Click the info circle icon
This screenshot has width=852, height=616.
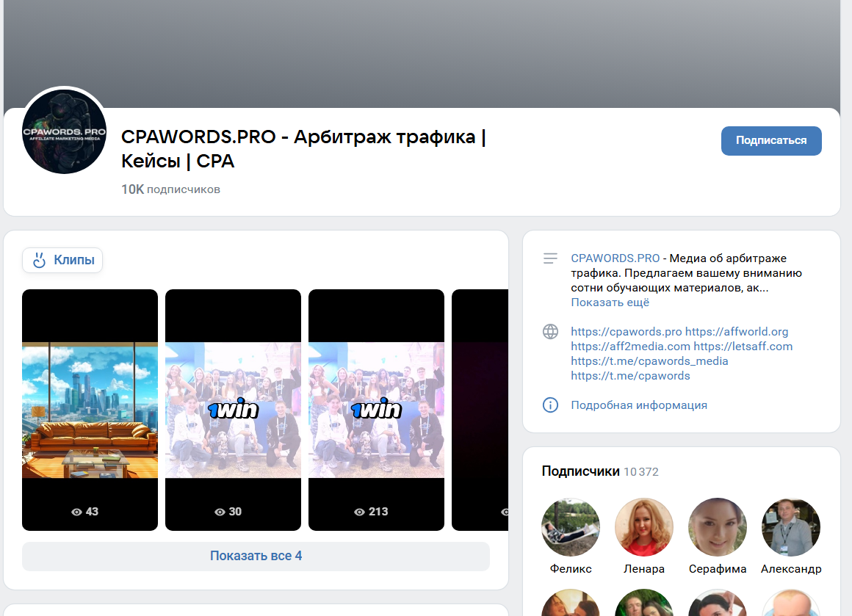tap(550, 405)
